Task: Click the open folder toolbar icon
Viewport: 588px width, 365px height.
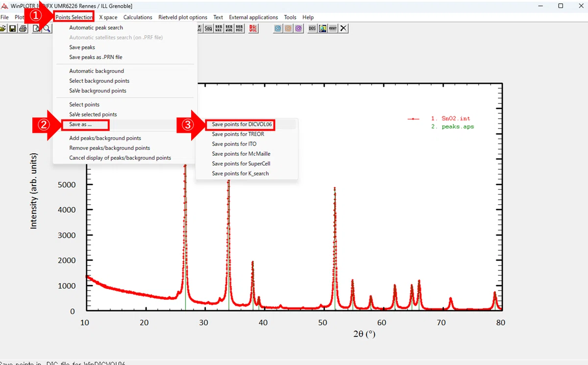Action: tap(3, 28)
